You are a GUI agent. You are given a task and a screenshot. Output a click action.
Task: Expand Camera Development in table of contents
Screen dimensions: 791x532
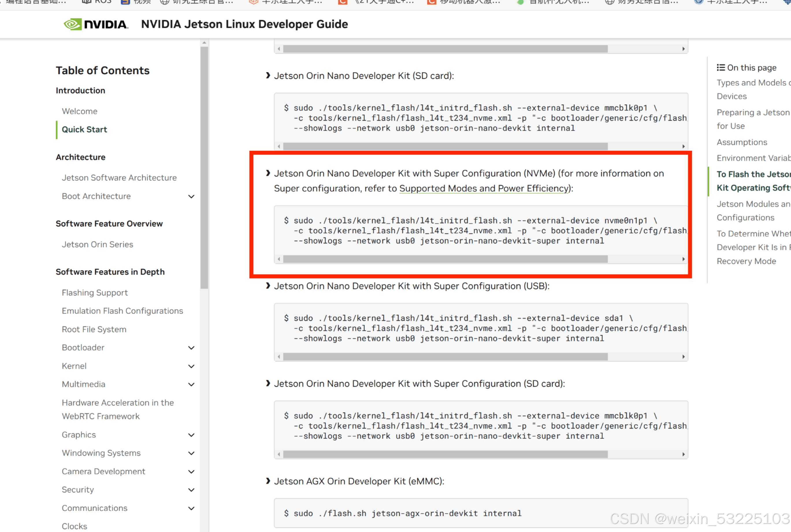coord(191,472)
